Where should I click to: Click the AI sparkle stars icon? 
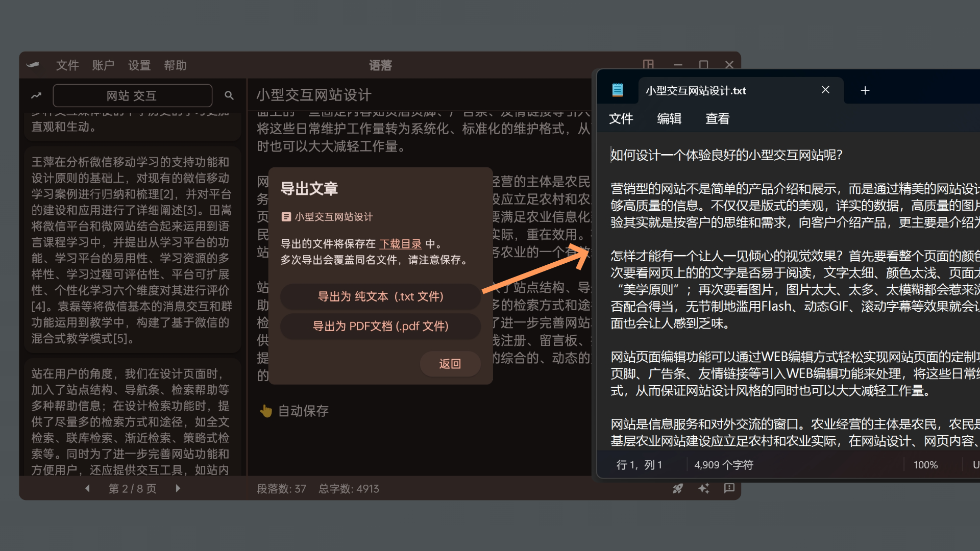coord(703,489)
